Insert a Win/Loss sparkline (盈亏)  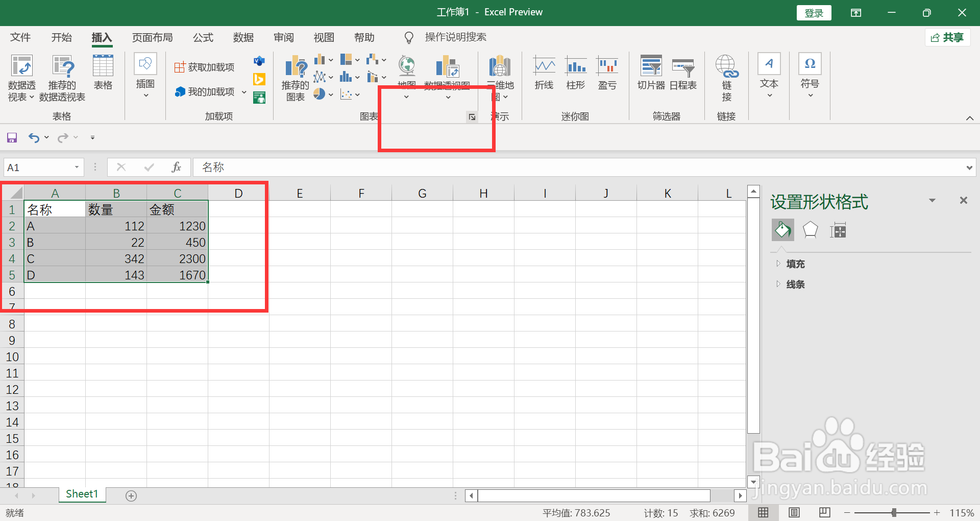coord(607,73)
